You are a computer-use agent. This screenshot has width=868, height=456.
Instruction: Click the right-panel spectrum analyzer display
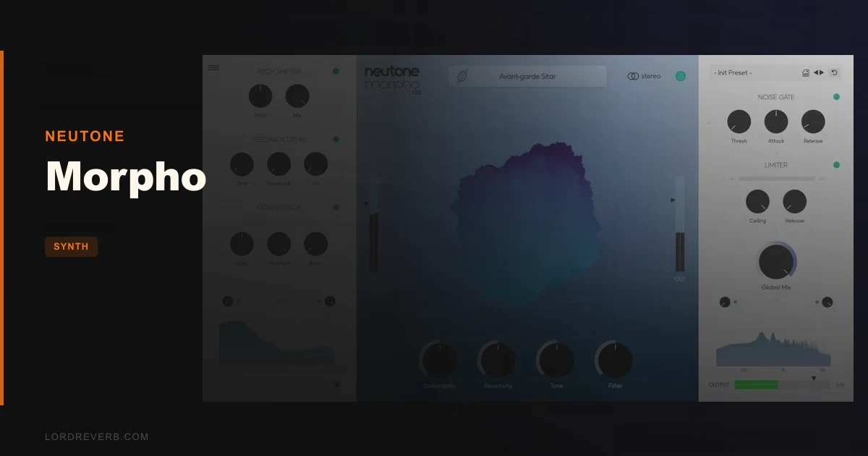click(773, 349)
